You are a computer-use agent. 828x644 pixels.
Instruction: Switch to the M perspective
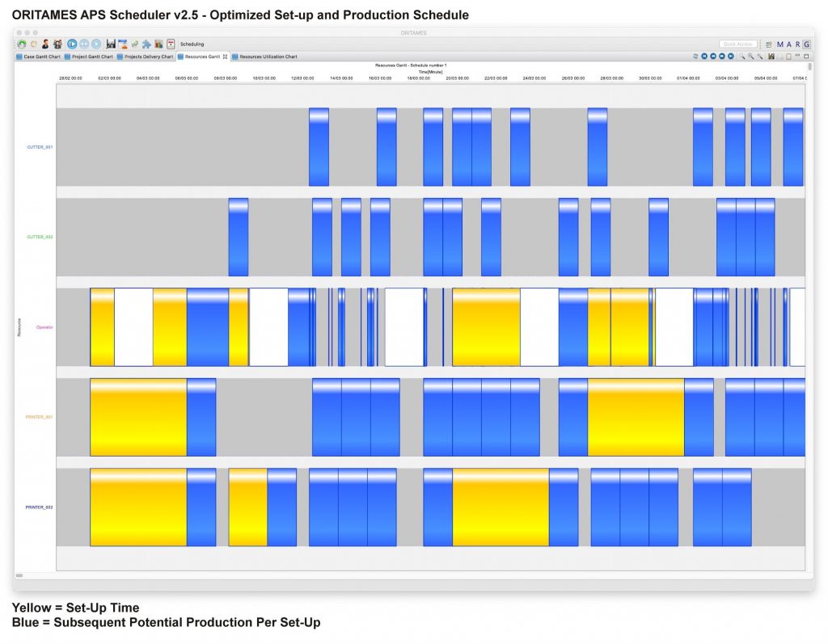780,44
